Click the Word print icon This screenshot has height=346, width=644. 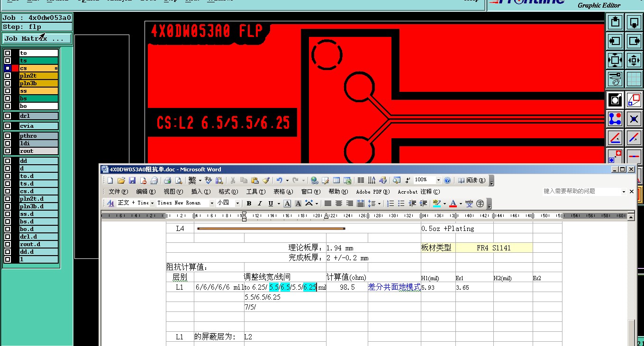[x=167, y=180]
